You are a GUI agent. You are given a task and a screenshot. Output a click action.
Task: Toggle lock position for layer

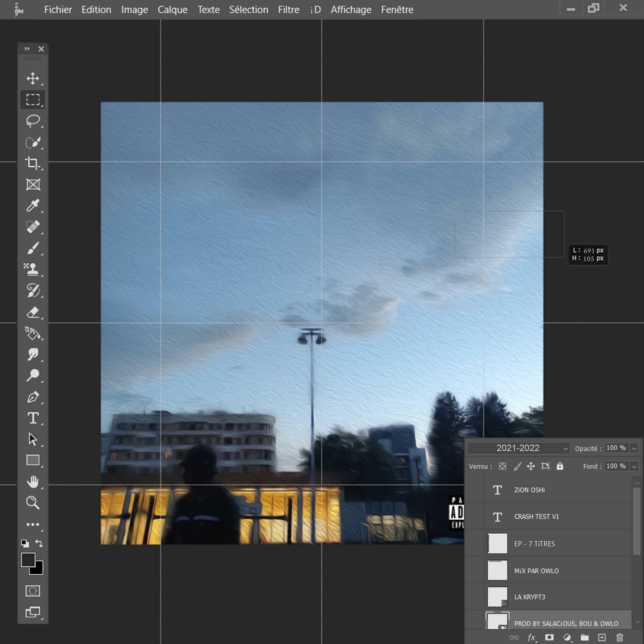coord(531,466)
